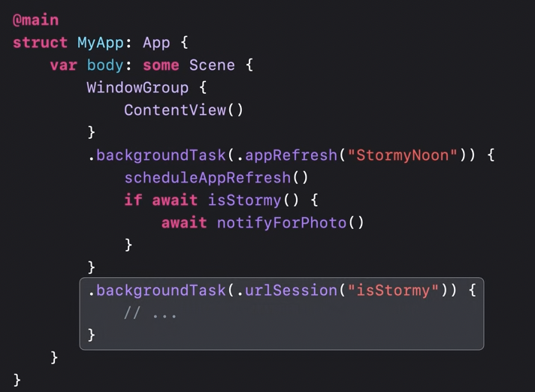Click the urlSession identifier
Image resolution: width=535 pixels, height=392 pixels.
click(x=292, y=291)
